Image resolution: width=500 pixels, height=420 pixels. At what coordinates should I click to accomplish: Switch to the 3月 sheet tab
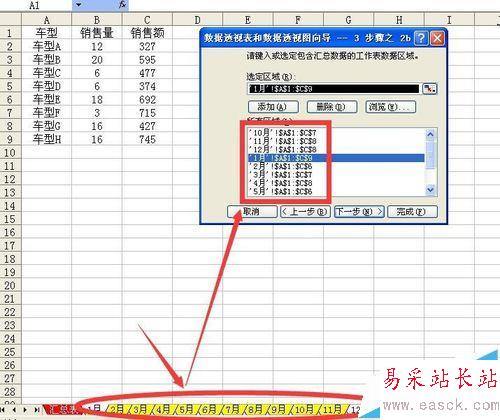(140, 409)
